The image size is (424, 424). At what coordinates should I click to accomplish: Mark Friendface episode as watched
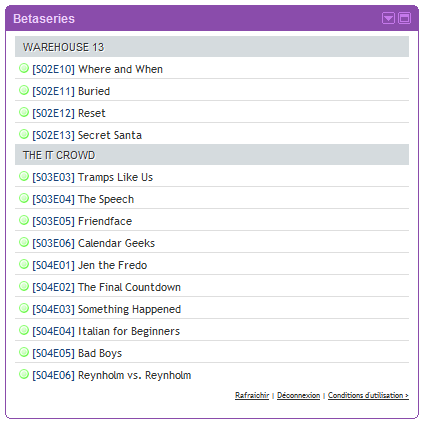click(24, 220)
